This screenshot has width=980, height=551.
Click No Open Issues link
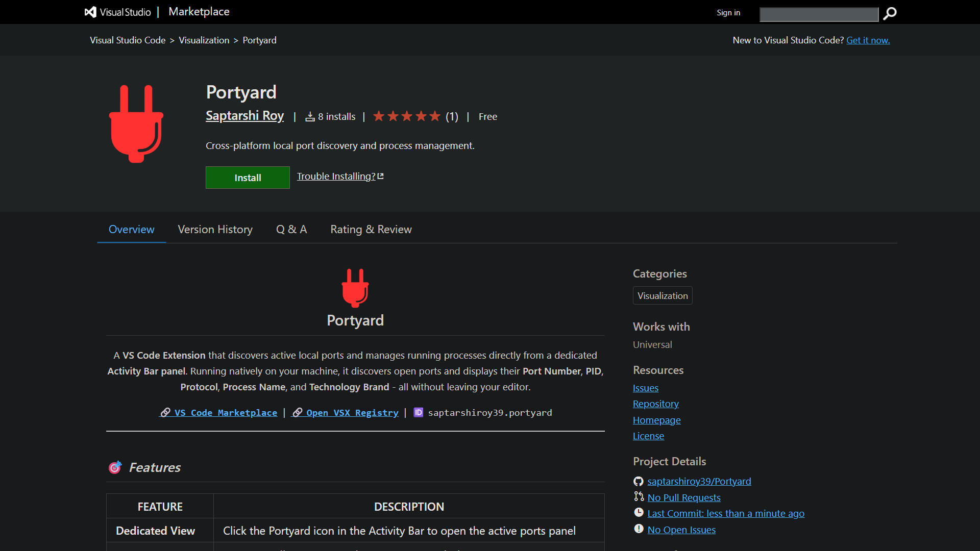(681, 530)
